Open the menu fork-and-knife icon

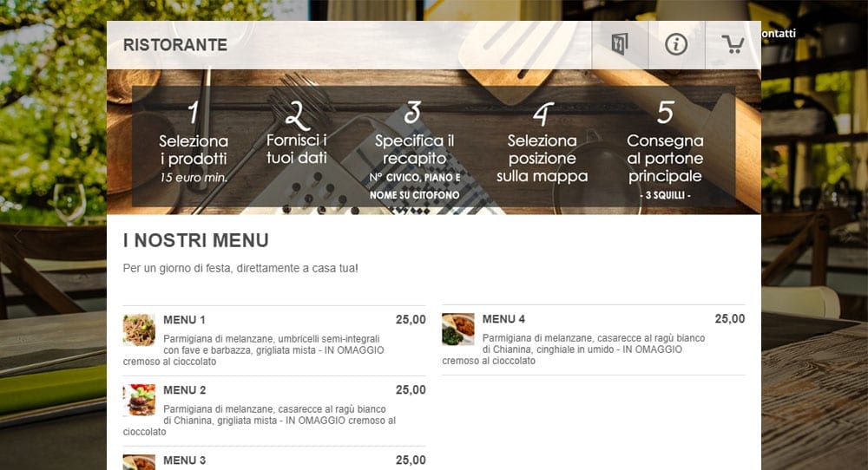[x=620, y=44]
